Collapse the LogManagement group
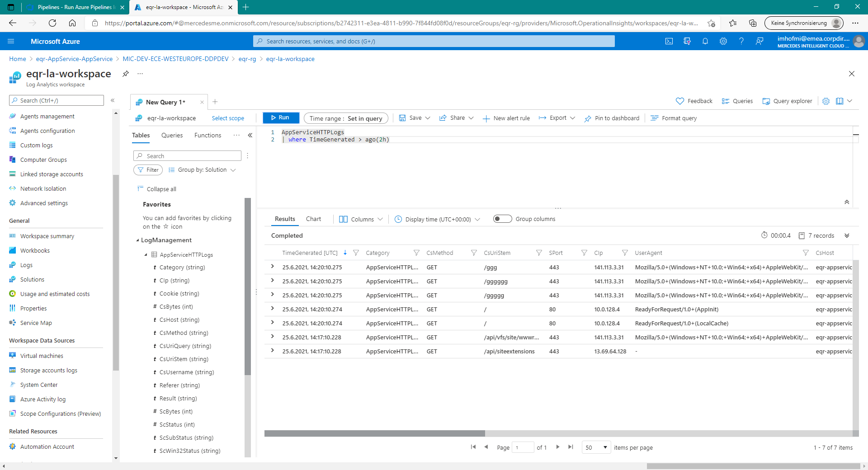 (137, 240)
